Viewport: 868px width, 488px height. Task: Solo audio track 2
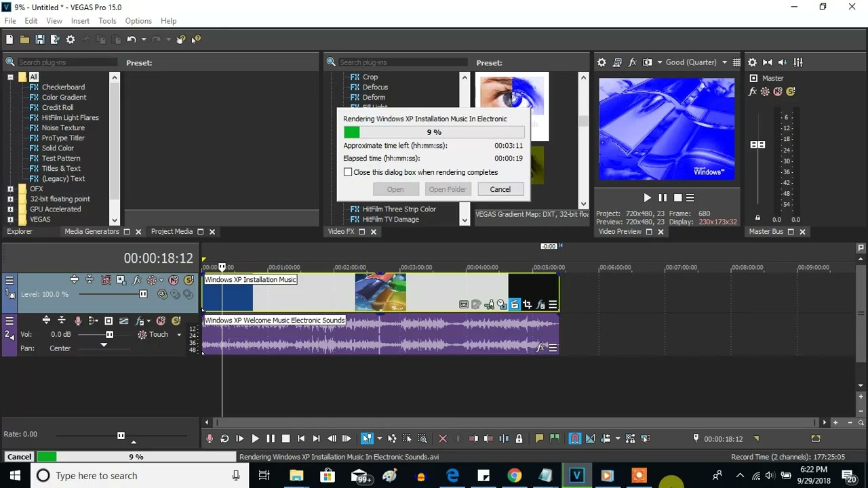click(176, 321)
